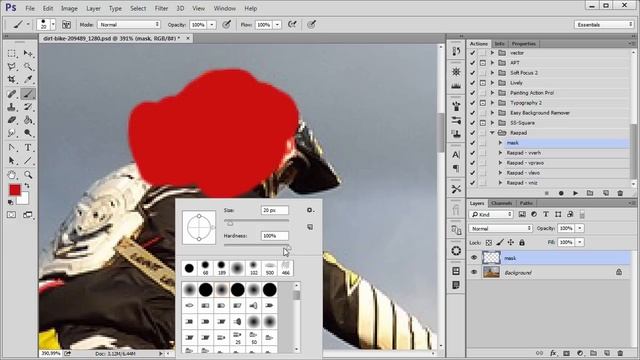Open the layer blend mode Normal dropdown

click(x=500, y=229)
